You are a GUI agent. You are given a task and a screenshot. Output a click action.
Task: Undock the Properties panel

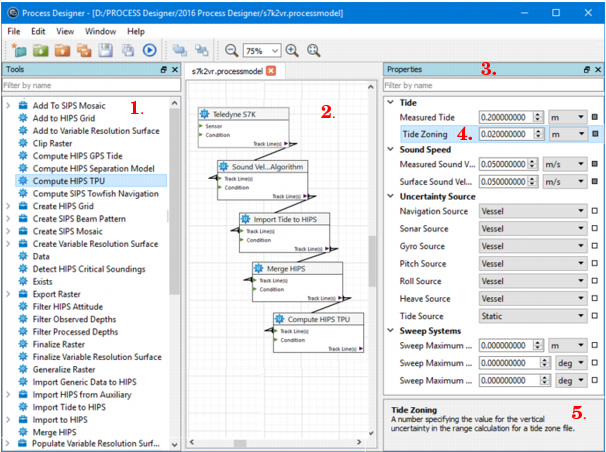coord(587,70)
